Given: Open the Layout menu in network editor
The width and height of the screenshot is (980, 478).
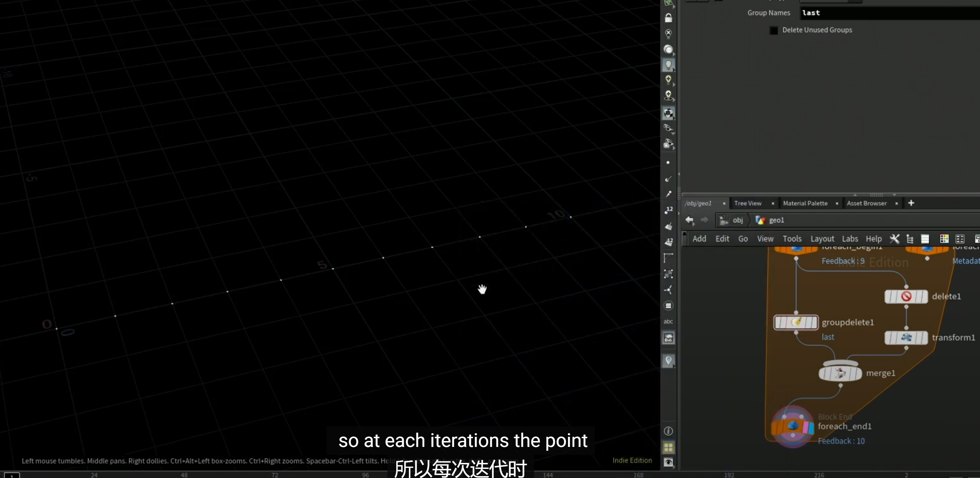Looking at the screenshot, I should point(822,239).
